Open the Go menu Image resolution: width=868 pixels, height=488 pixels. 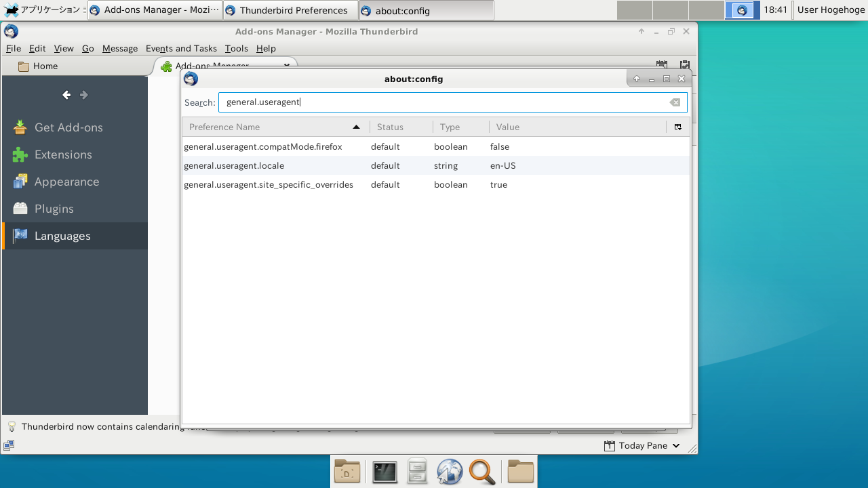(x=88, y=48)
